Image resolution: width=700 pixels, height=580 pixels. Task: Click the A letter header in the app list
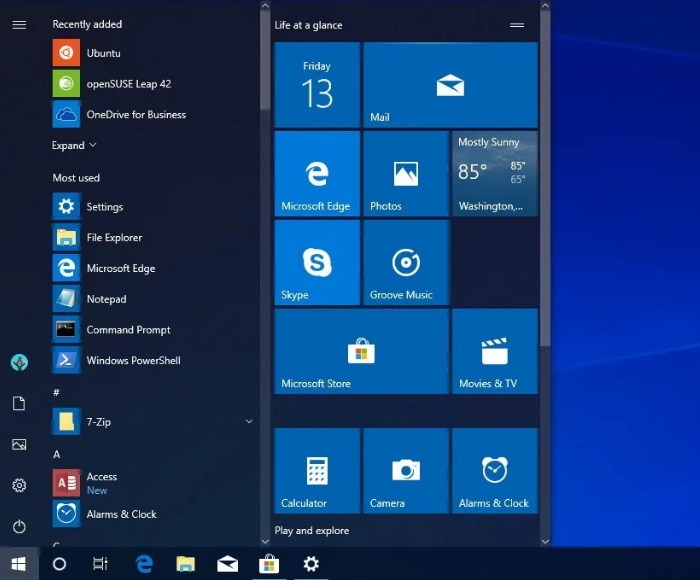click(x=56, y=454)
